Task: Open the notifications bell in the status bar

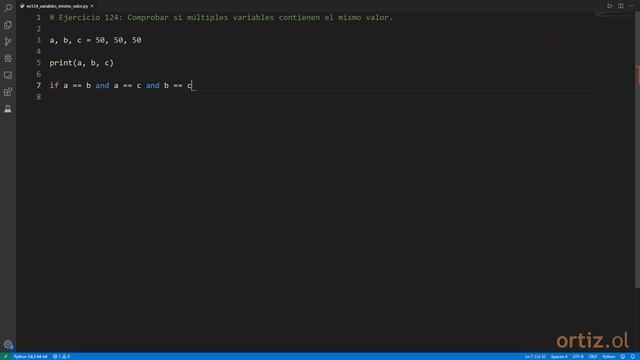Action: click(x=633, y=356)
